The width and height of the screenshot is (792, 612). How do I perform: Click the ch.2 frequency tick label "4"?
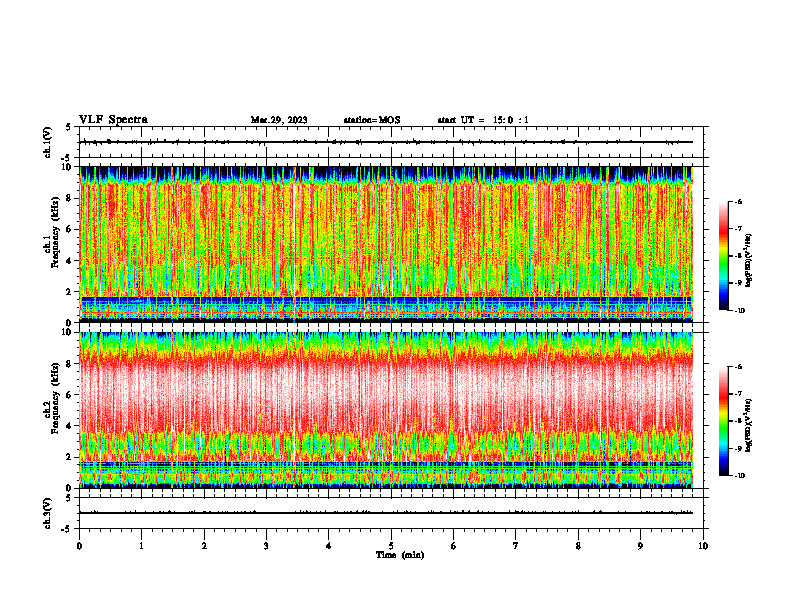pyautogui.click(x=70, y=426)
